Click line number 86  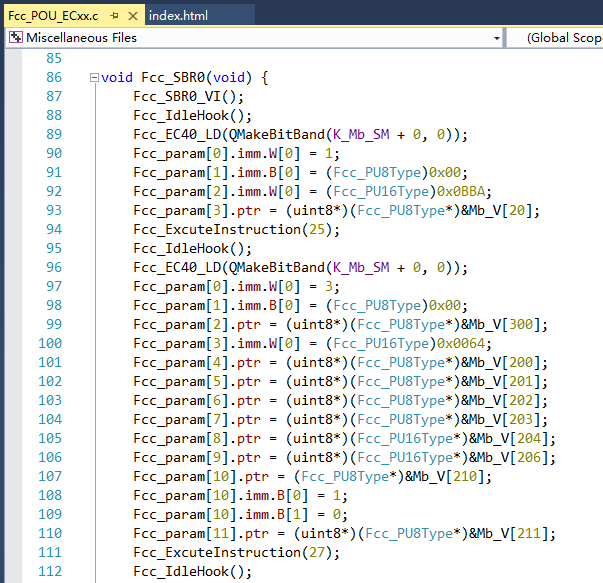click(x=54, y=77)
